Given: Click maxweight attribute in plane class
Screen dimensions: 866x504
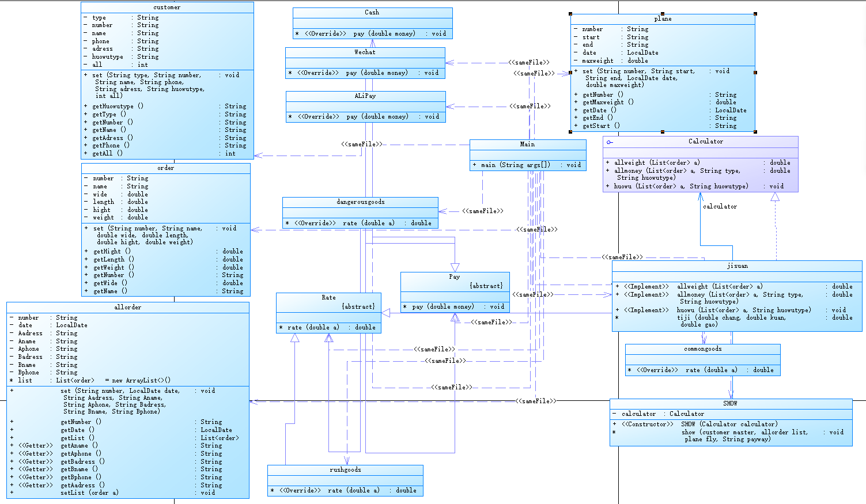Looking at the screenshot, I should coord(611,60).
